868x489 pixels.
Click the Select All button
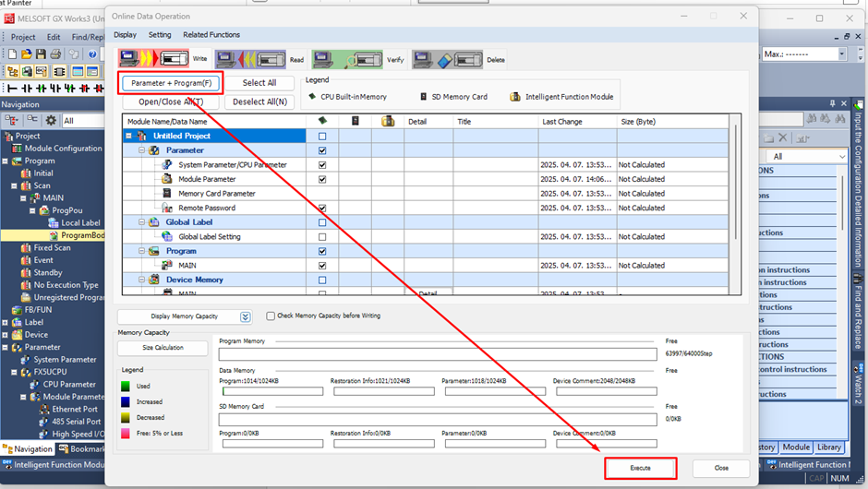[259, 82]
